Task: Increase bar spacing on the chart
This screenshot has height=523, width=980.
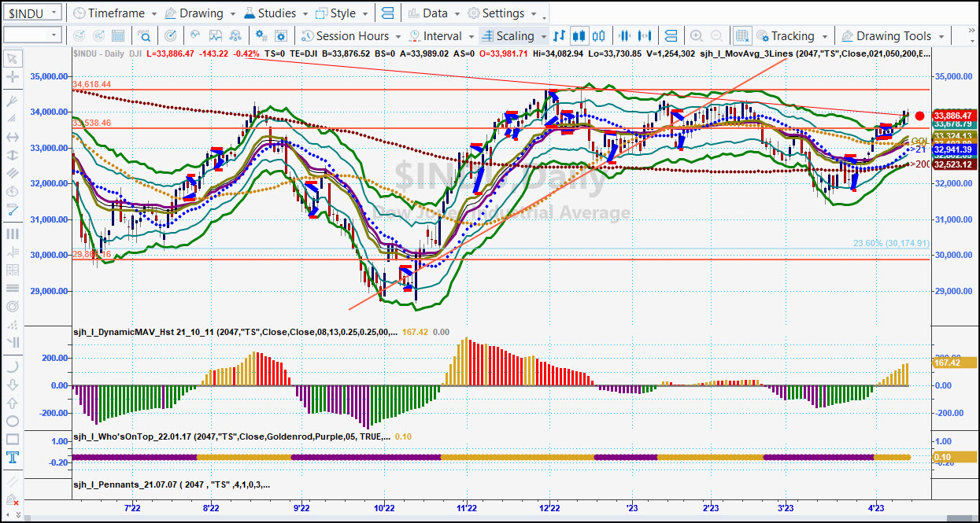Action: pos(645,35)
